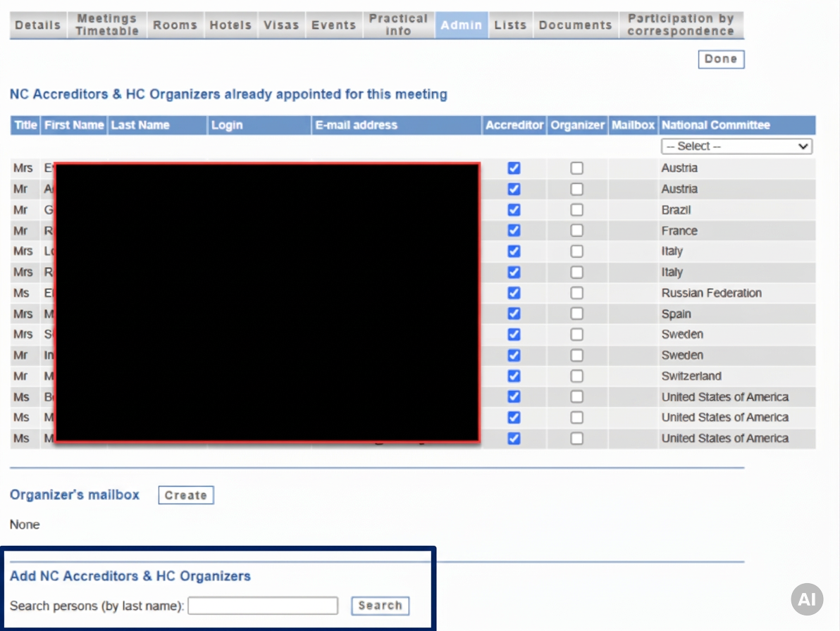Uncheck Accreditor for the Switzerland row

pos(514,376)
